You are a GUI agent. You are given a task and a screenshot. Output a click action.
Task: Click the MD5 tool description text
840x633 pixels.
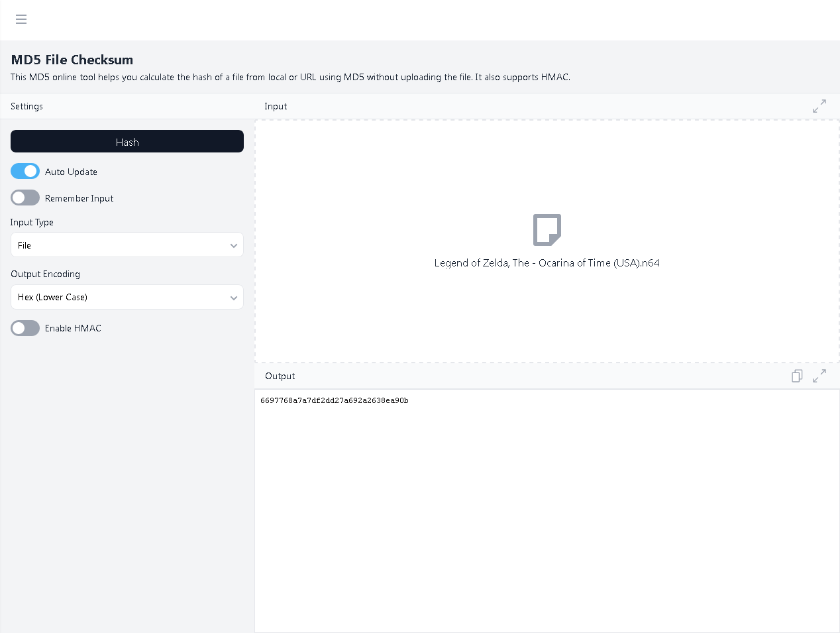[290, 77]
